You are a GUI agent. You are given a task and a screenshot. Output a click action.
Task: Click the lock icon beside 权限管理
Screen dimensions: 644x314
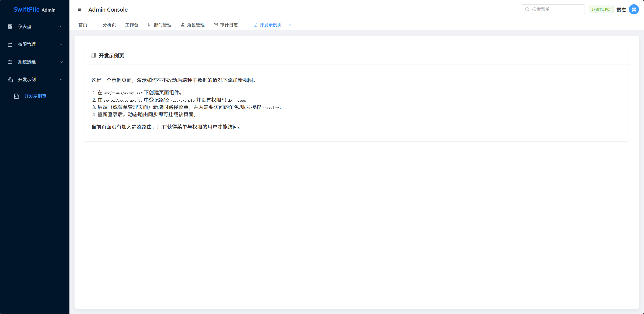(10, 44)
